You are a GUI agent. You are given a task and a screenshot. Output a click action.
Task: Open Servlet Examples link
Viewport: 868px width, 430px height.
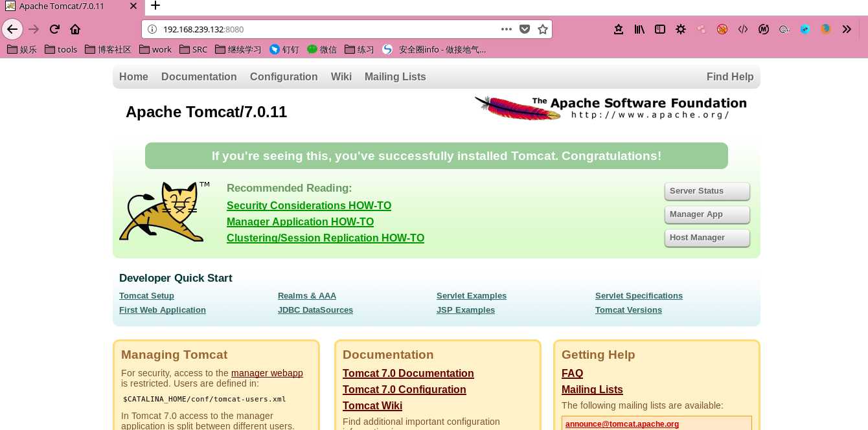click(472, 296)
